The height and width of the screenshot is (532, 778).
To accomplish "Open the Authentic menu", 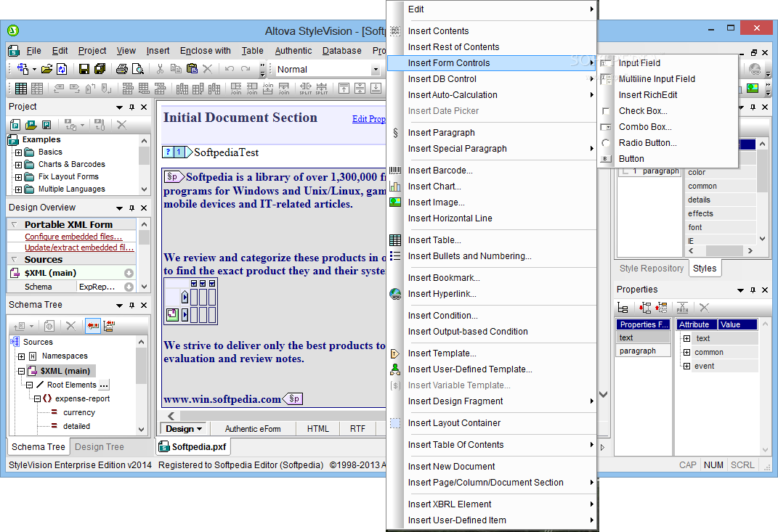I will pos(293,51).
